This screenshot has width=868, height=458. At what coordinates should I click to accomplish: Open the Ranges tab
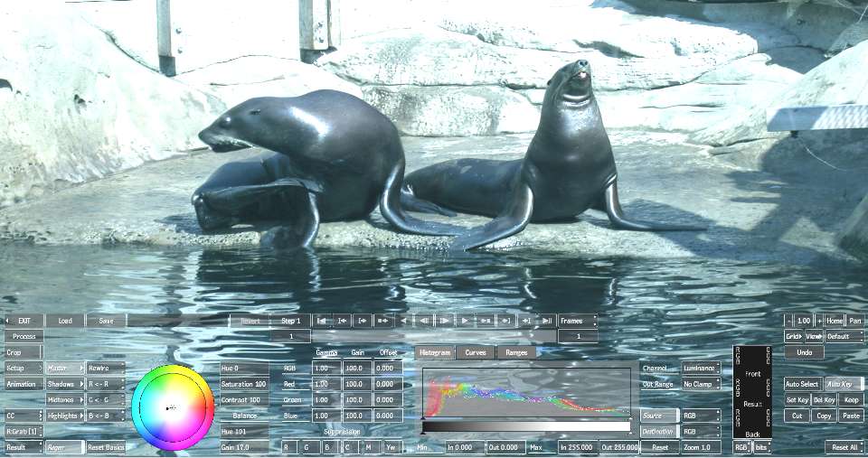516,352
